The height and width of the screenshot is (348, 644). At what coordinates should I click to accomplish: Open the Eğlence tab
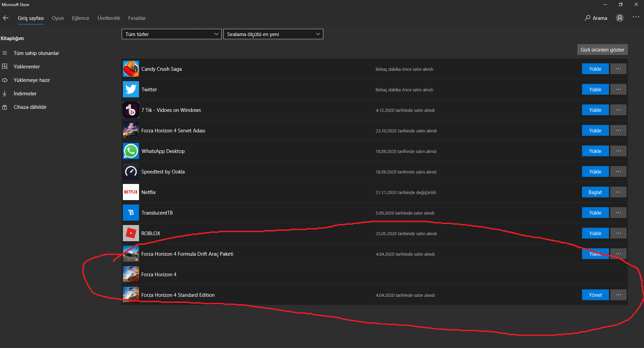pos(81,18)
